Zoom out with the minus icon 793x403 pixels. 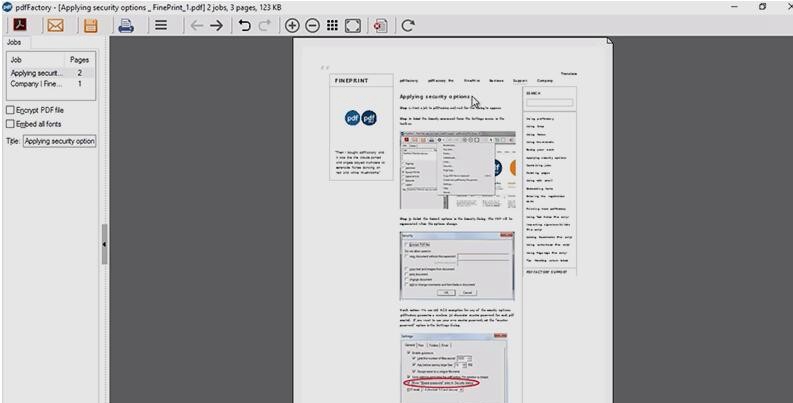pos(313,25)
